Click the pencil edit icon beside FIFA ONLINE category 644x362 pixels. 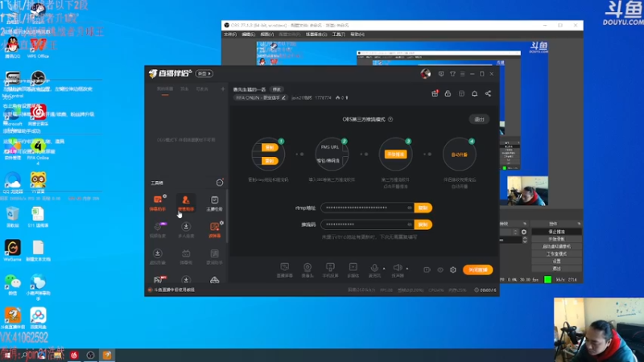283,97
